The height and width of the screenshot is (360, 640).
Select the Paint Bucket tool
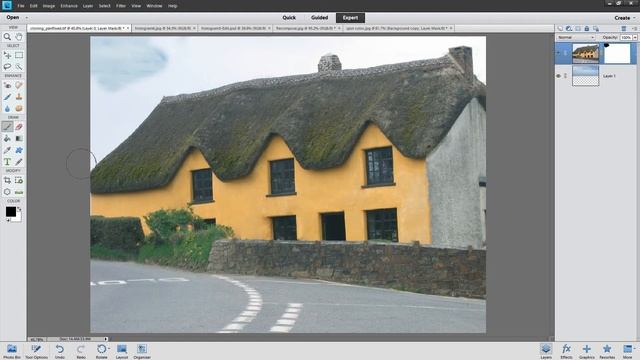tap(7, 139)
